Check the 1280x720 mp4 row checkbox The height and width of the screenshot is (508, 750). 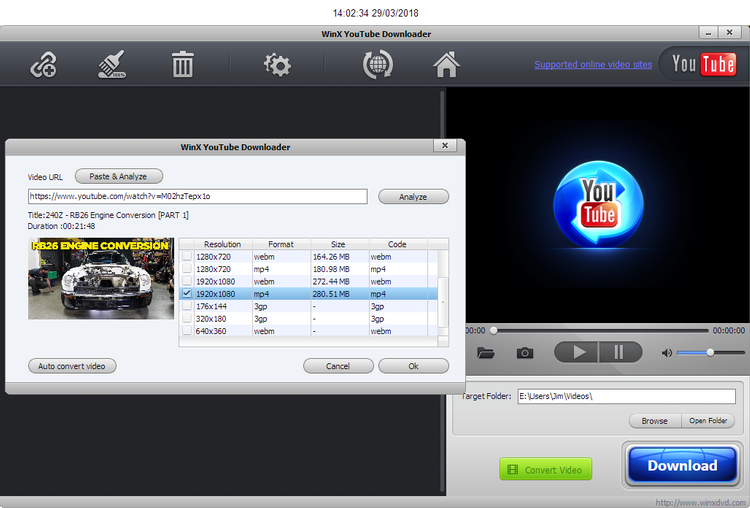187,268
